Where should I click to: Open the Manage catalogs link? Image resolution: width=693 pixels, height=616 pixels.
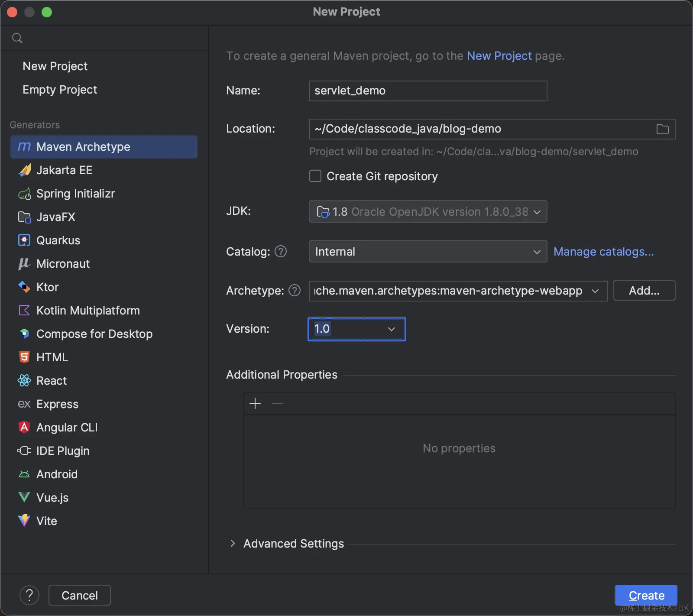click(x=603, y=252)
